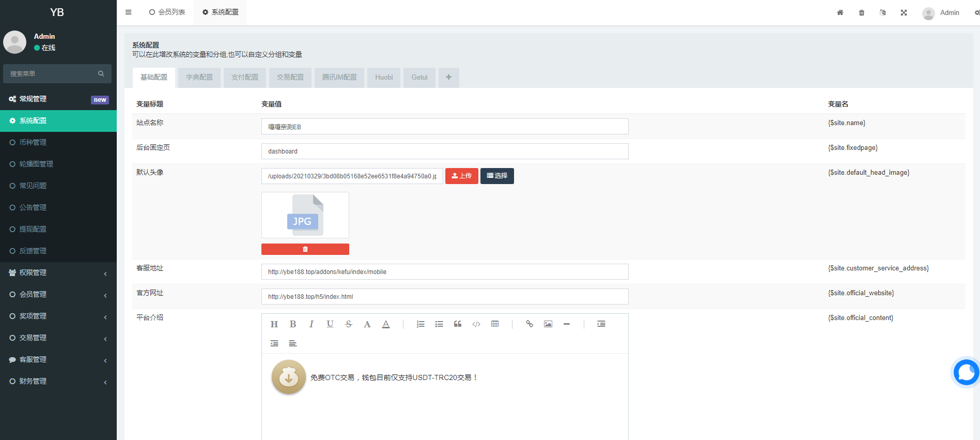
Task: Click the 选择 button for default avatar
Action: [x=497, y=176]
